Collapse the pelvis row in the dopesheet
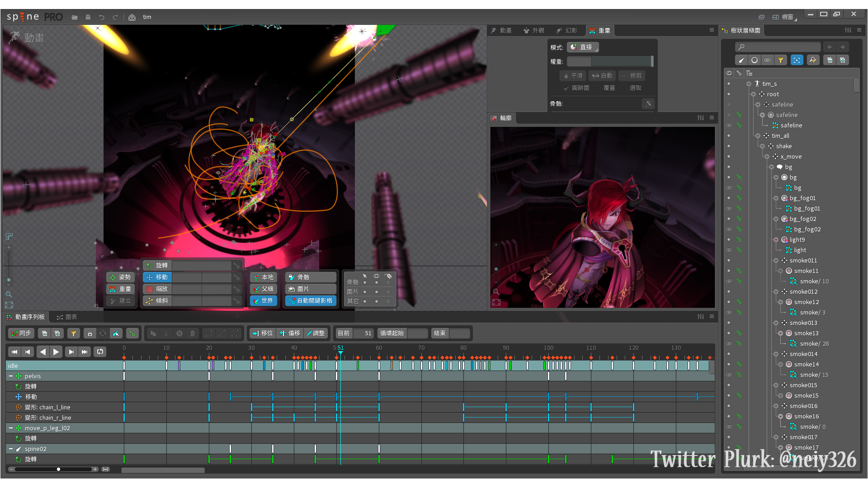This screenshot has height=488, width=868. [x=11, y=376]
